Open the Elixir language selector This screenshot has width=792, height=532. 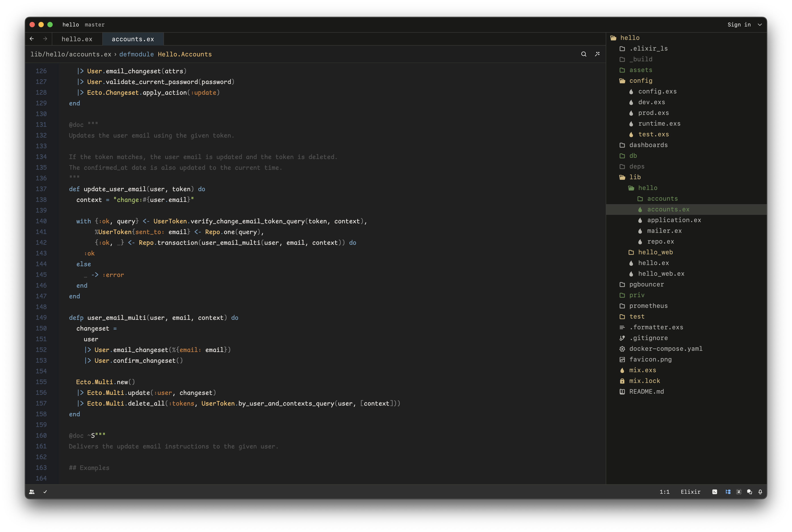(690, 492)
